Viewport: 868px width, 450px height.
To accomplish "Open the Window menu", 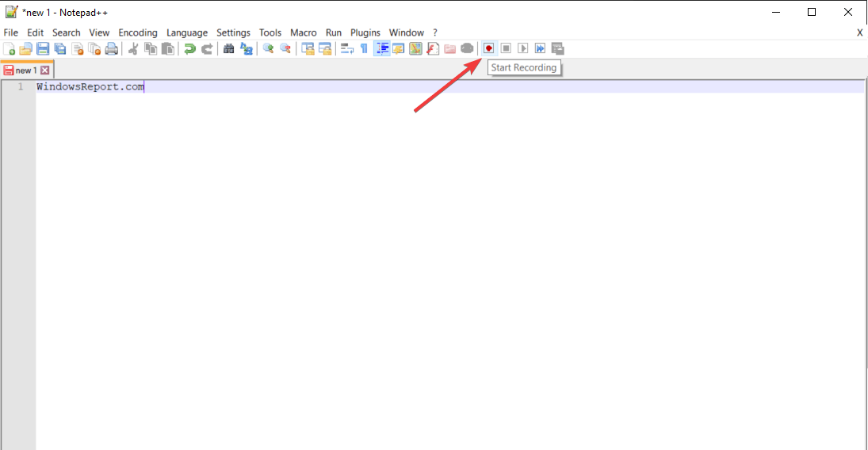I will coord(407,32).
